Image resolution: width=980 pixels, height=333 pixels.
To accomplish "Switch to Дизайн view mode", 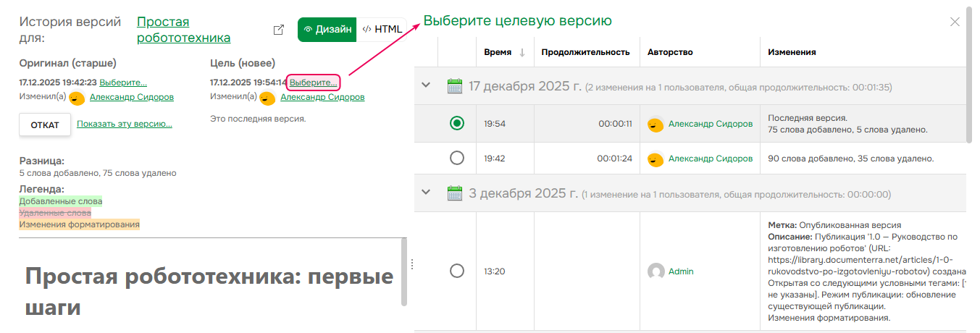I will 327,30.
